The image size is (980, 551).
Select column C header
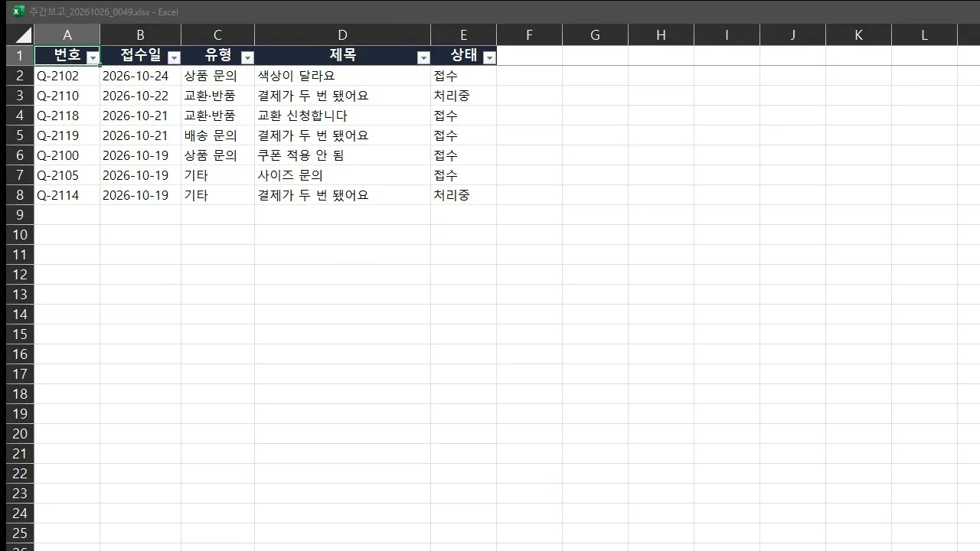pos(217,34)
